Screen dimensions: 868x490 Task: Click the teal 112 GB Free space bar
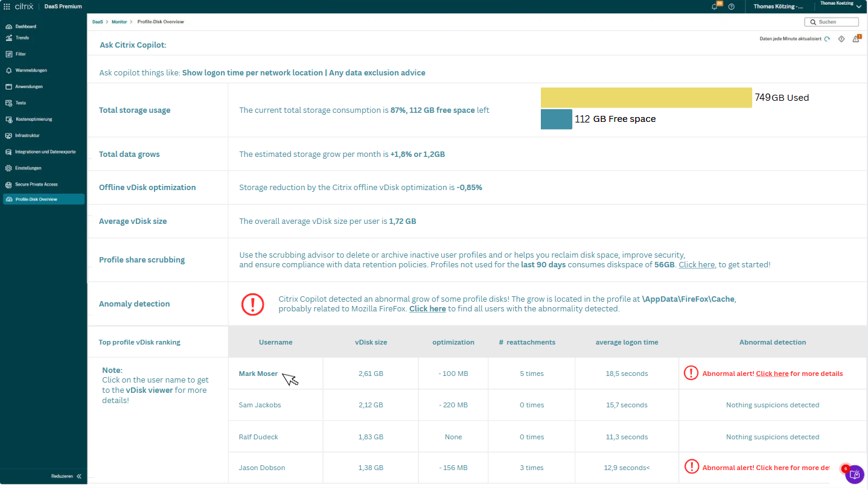pos(557,119)
